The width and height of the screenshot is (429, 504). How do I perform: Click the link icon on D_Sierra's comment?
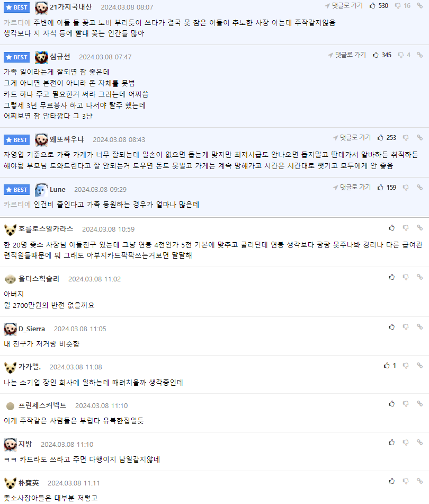point(419,327)
